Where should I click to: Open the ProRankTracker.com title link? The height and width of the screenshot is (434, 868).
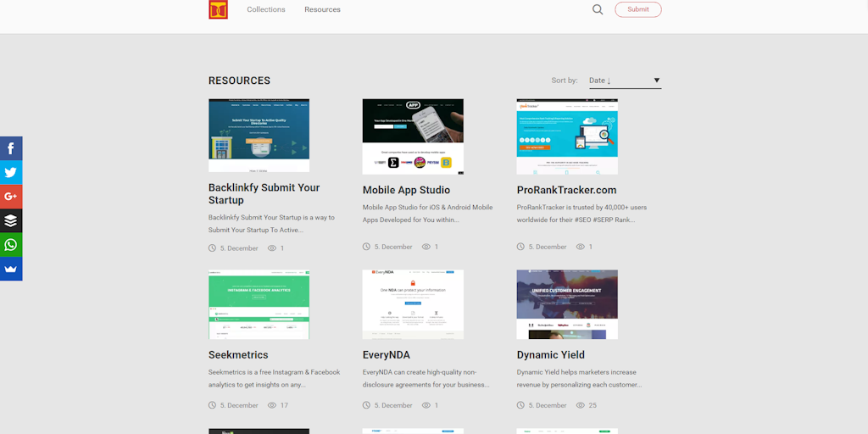coord(566,190)
